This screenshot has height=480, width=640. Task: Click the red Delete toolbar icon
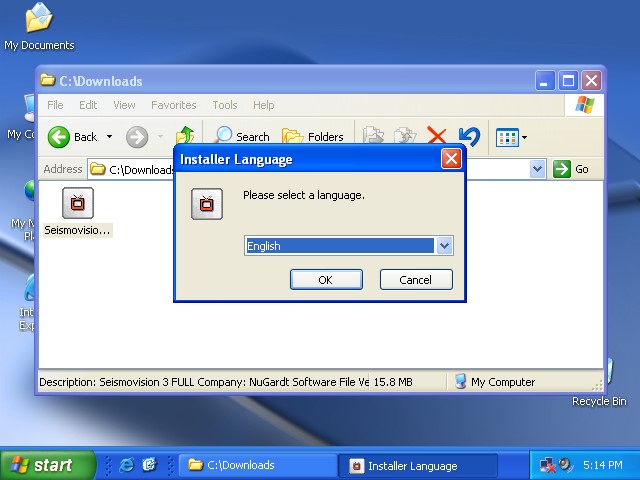tap(436, 136)
